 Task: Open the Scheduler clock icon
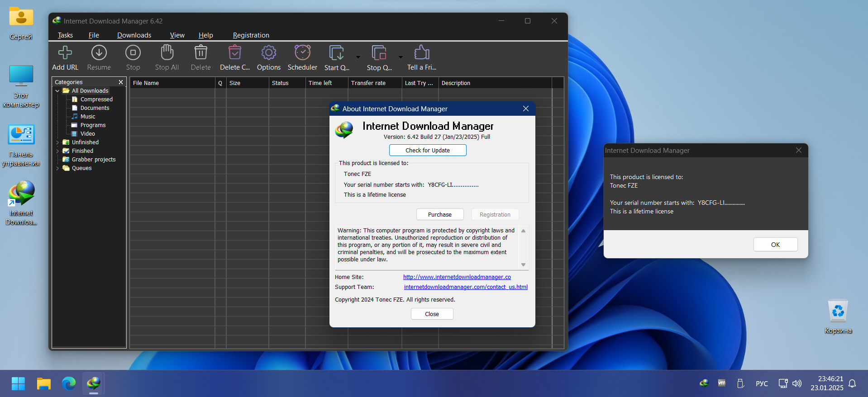pyautogui.click(x=303, y=52)
